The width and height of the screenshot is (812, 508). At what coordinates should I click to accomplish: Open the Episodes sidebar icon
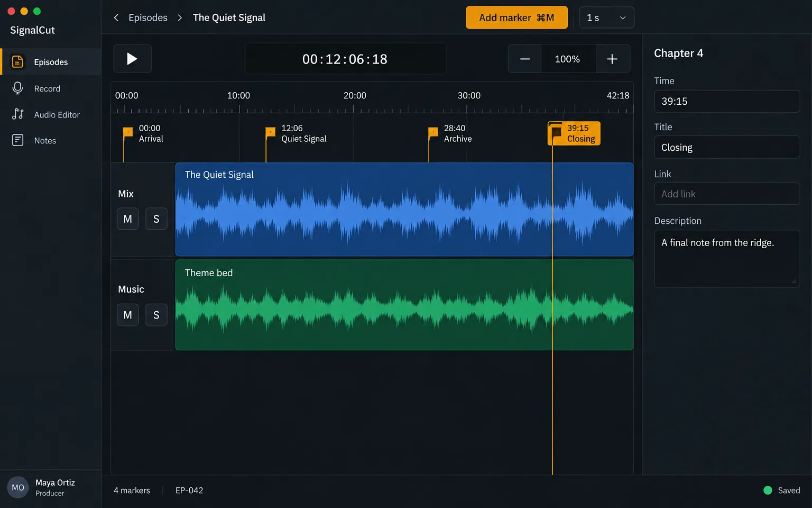click(17, 62)
